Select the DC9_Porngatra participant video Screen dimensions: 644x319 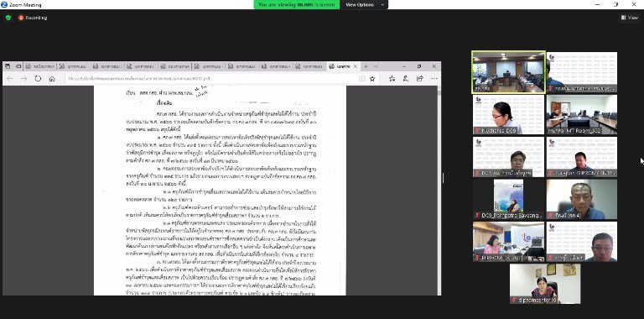508,199
